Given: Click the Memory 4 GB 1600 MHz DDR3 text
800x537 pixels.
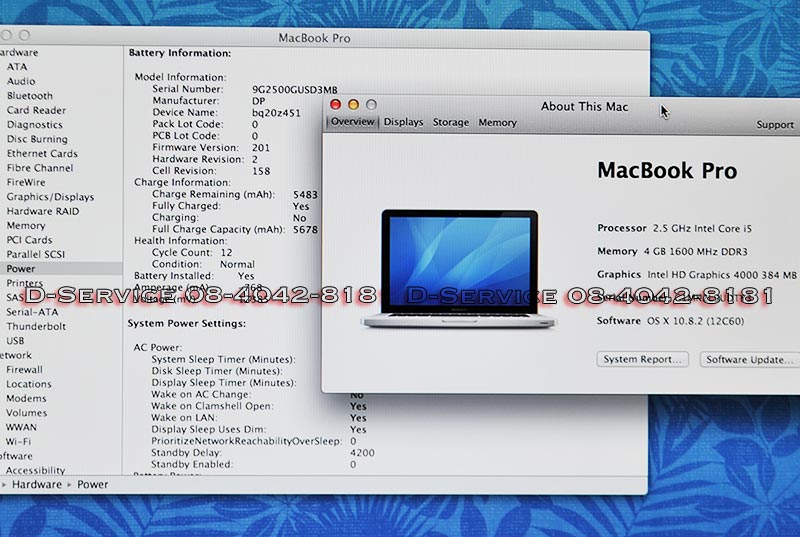Looking at the screenshot, I should point(672,251).
